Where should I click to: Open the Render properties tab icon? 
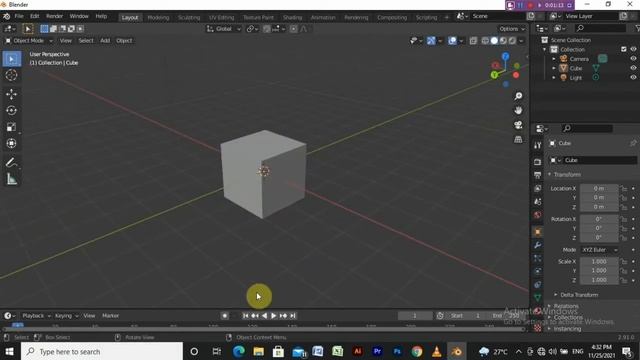point(538,162)
